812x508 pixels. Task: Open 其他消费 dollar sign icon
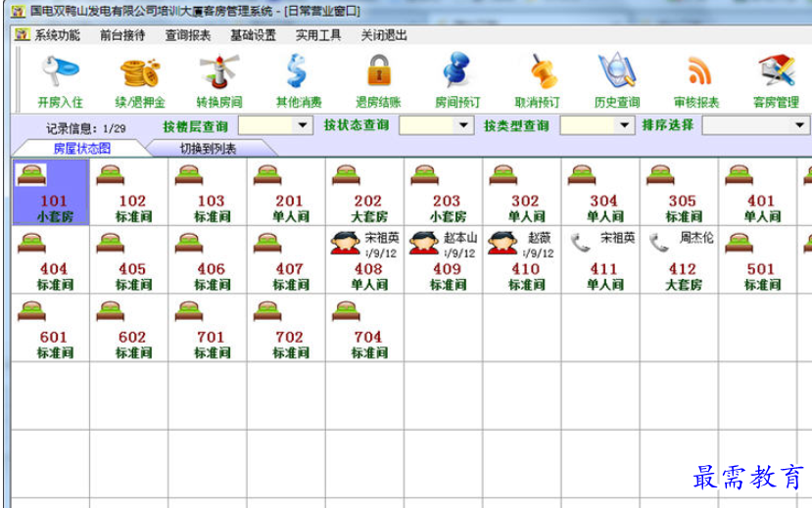click(x=297, y=71)
